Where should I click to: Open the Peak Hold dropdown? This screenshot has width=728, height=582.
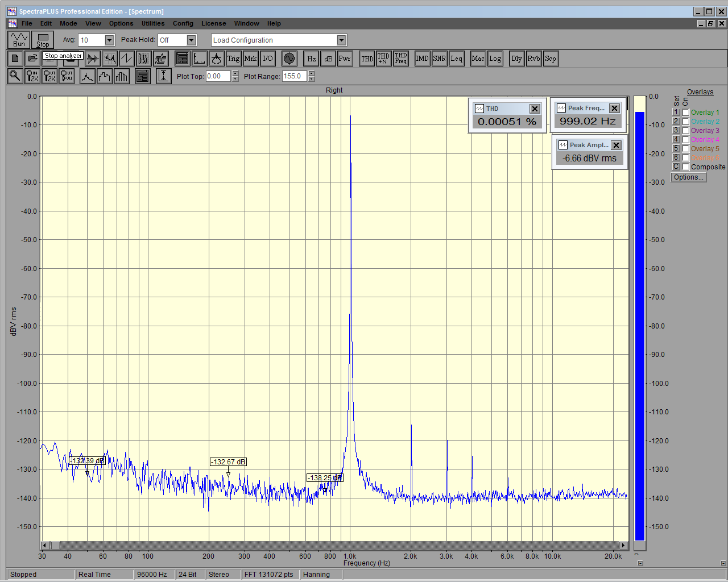point(192,40)
